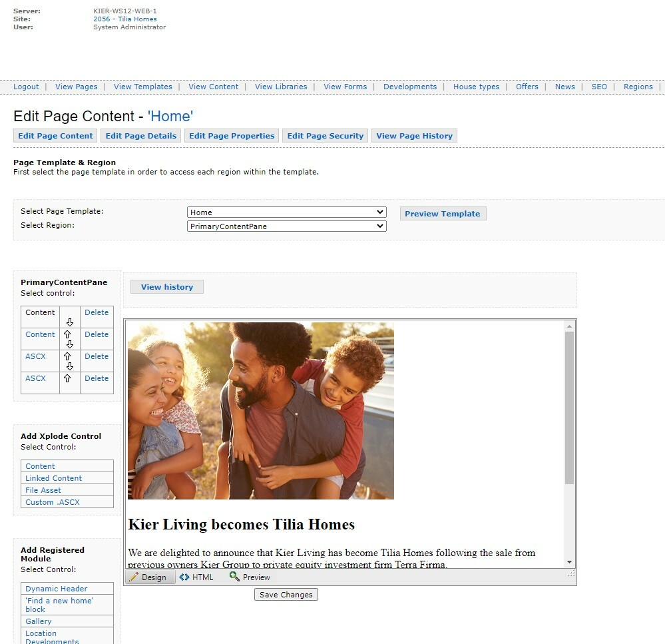The height and width of the screenshot is (644, 665).
Task: Open the Edit Page Security tab
Action: [326, 136]
